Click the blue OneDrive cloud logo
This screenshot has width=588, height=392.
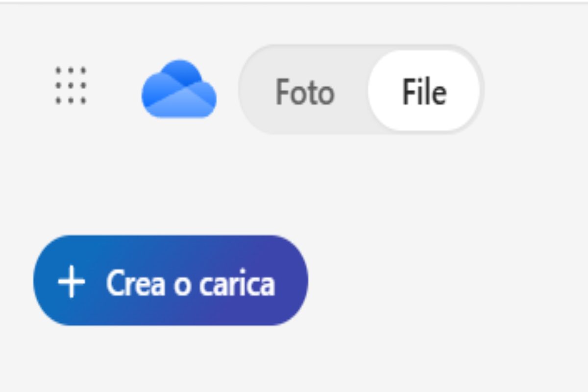coord(179,89)
